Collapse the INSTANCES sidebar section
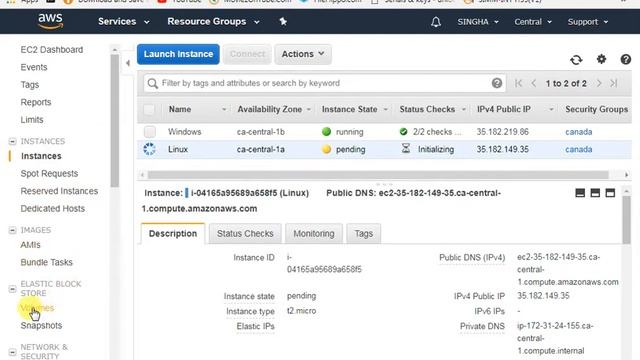The height and width of the screenshot is (360, 640). coord(12,141)
